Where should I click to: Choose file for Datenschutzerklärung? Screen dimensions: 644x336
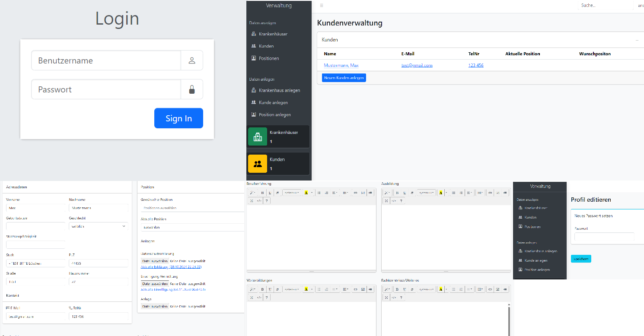point(155,261)
